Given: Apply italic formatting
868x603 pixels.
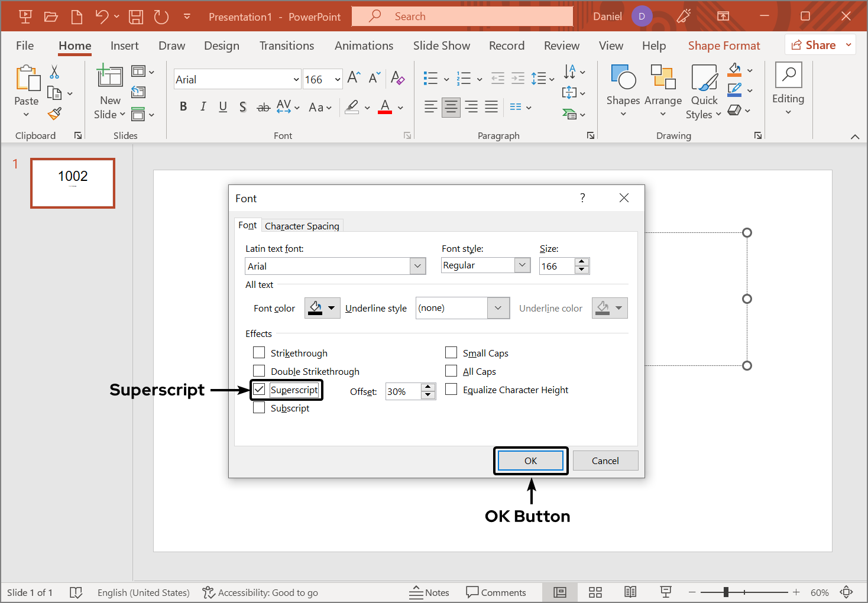Looking at the screenshot, I should (x=203, y=107).
